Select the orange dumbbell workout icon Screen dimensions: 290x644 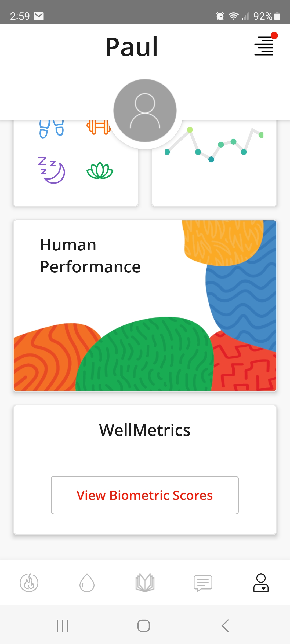coord(98,127)
